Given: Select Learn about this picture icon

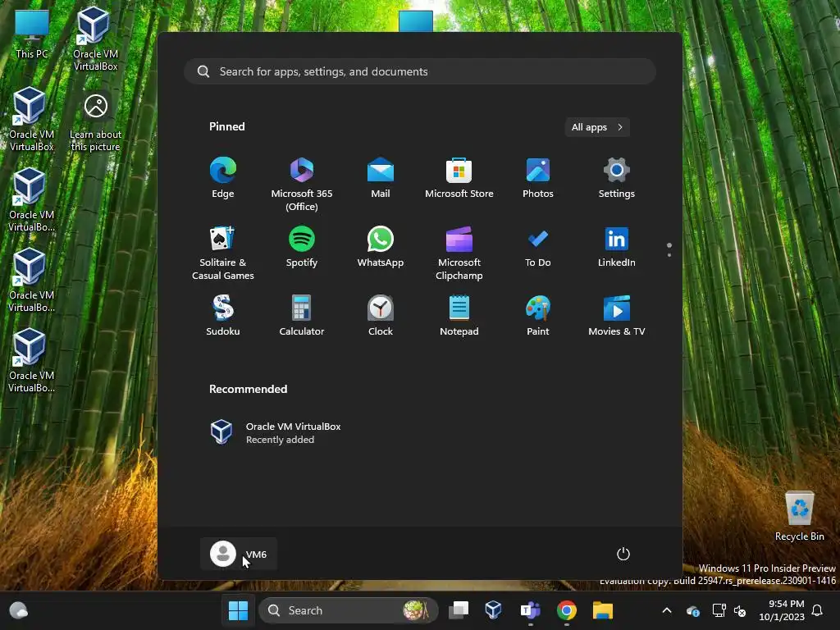Looking at the screenshot, I should coord(95,123).
